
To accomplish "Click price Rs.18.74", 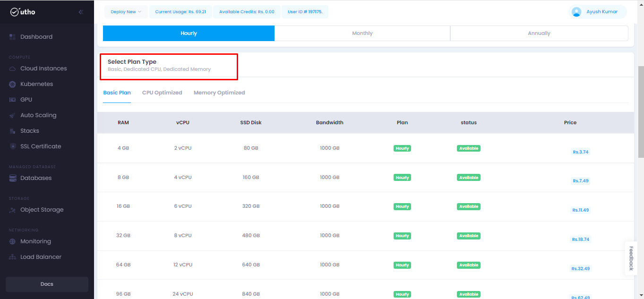I will coord(581,239).
